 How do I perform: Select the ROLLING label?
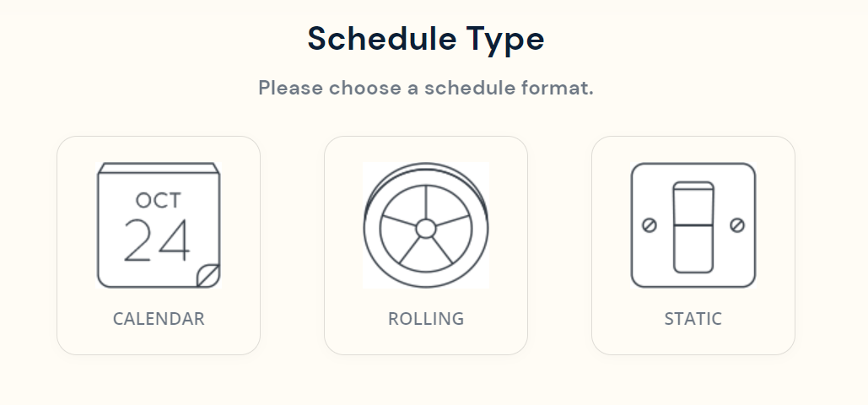click(x=426, y=319)
